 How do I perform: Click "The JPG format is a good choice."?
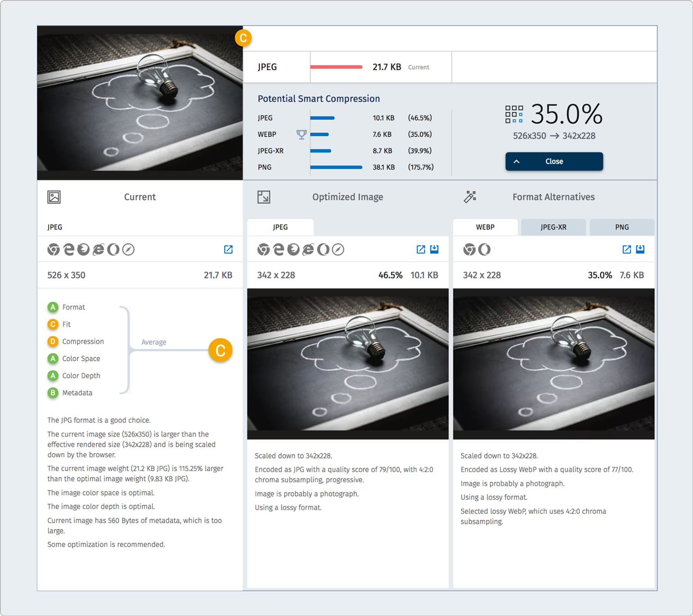tap(99, 420)
